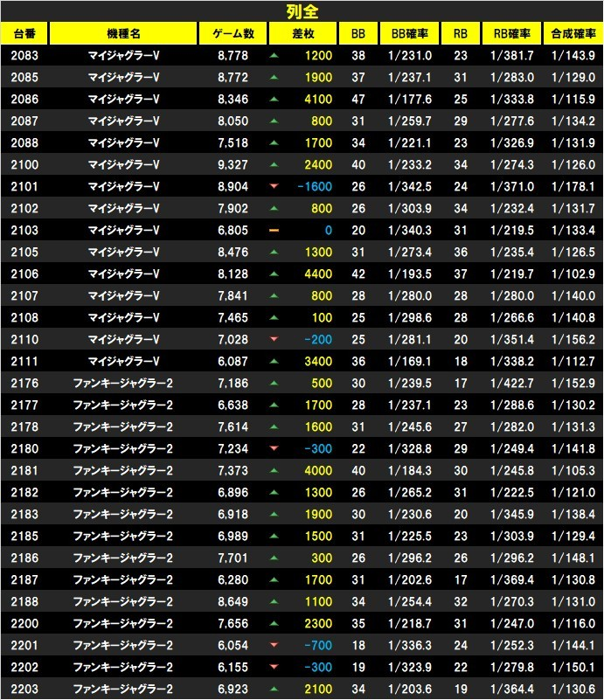The image size is (604, 700).
Task: Click マイジャグラーV name in row 2085
Action: 123,77
